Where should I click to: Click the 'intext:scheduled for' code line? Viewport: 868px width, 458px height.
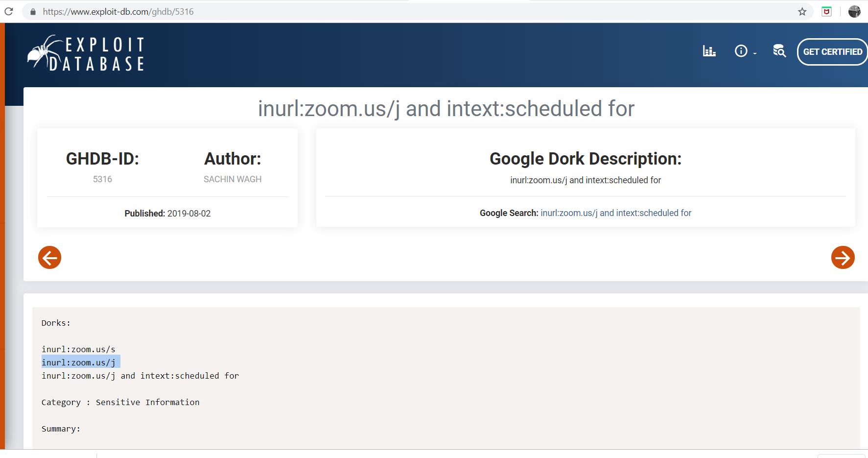[x=141, y=376]
